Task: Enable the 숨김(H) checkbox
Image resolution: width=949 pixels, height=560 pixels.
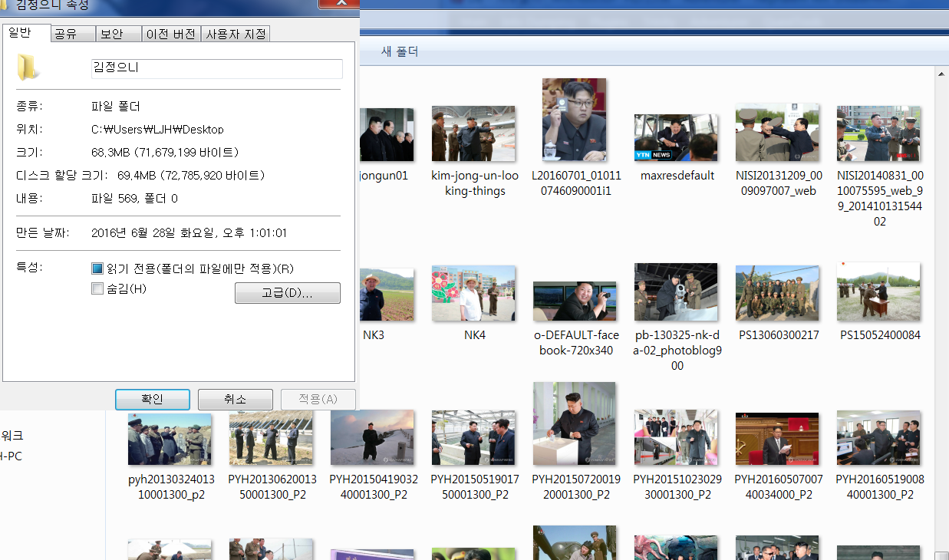Action: click(97, 288)
